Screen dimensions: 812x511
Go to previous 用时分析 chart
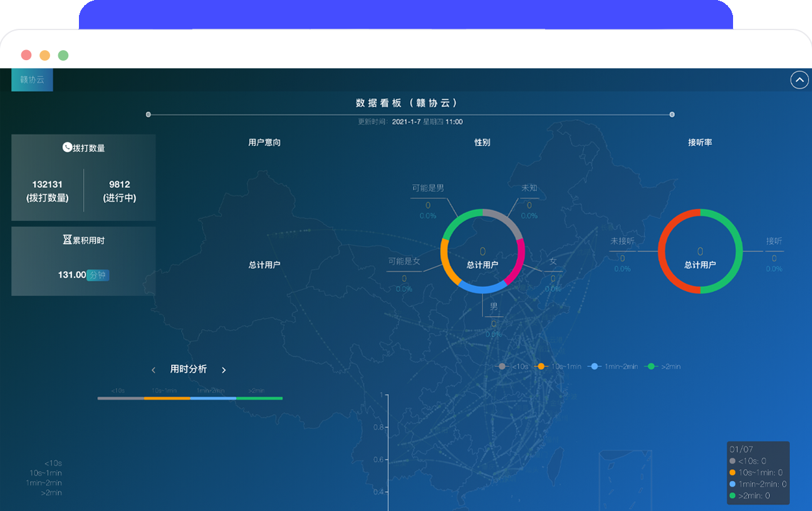(154, 370)
